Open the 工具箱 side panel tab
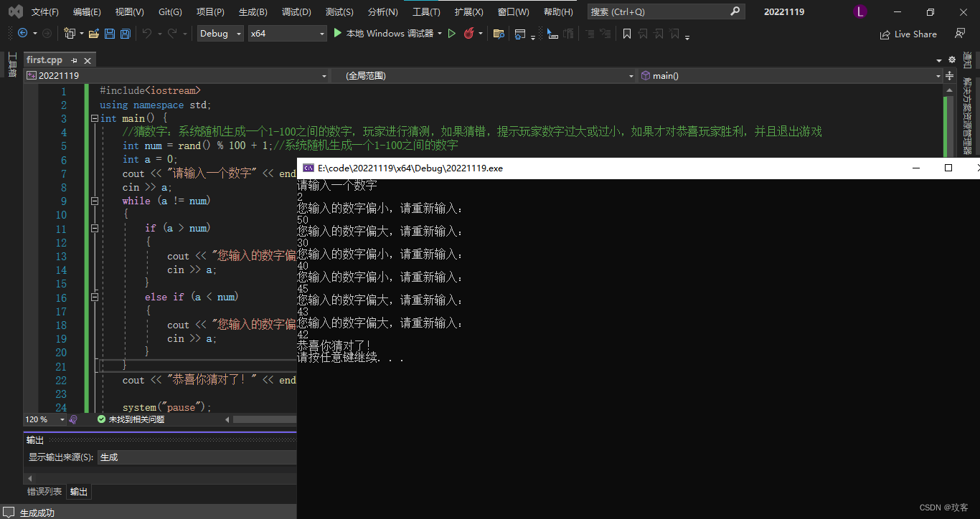 click(11, 65)
